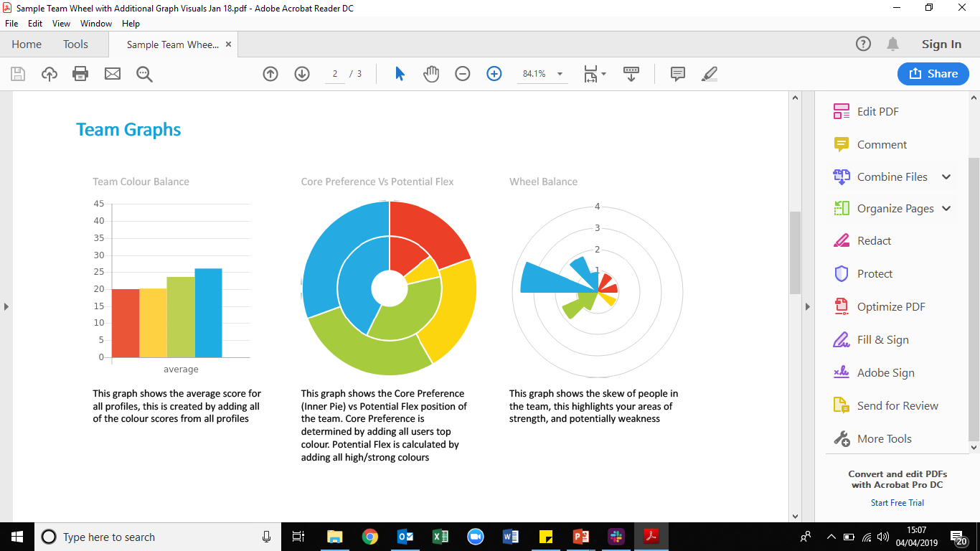Screen dimensions: 980x551
Task: Click the Share button
Action: tap(933, 74)
